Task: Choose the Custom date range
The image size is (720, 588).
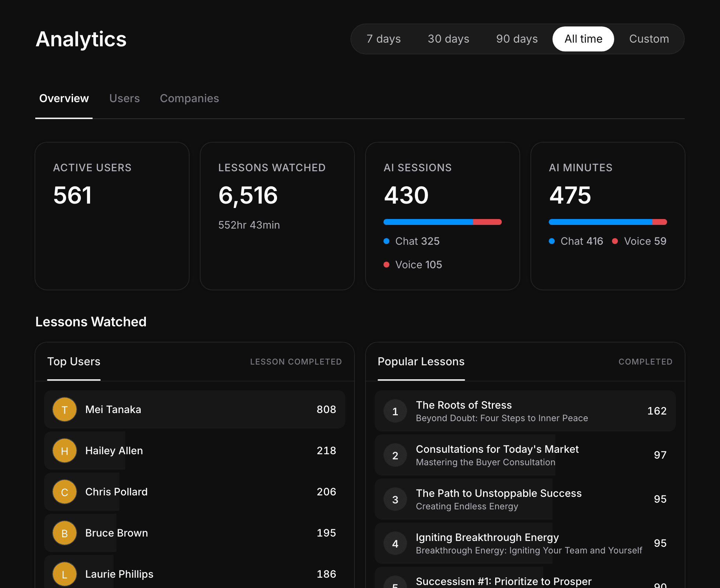Action: tap(649, 39)
